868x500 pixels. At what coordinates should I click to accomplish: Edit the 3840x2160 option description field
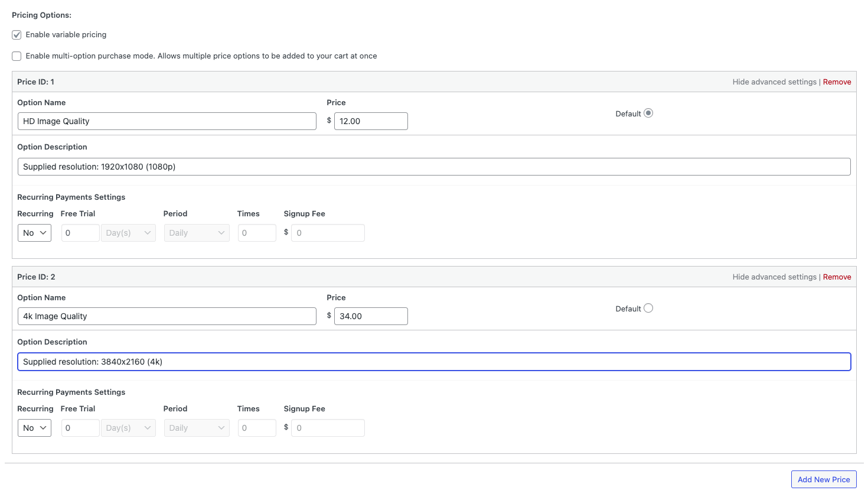pyautogui.click(x=434, y=362)
